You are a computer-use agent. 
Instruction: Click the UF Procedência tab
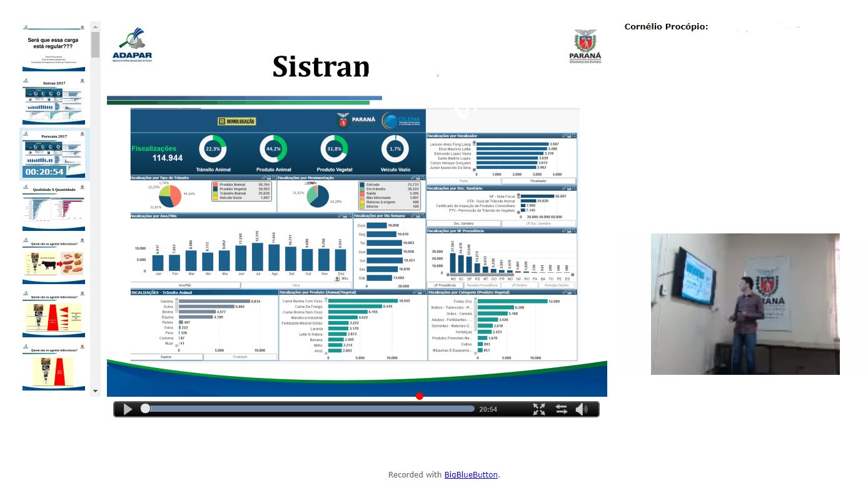click(445, 285)
